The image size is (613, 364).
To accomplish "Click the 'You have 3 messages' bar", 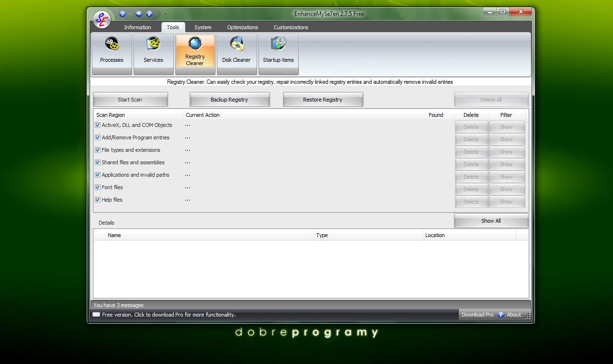I will tap(310, 305).
